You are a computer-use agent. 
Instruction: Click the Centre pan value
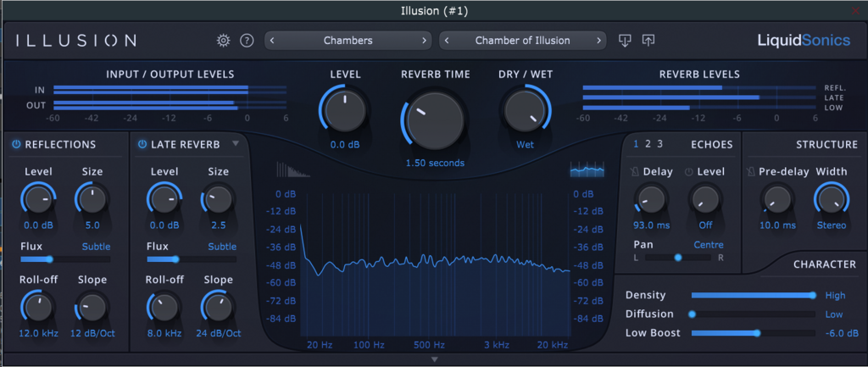tap(709, 245)
